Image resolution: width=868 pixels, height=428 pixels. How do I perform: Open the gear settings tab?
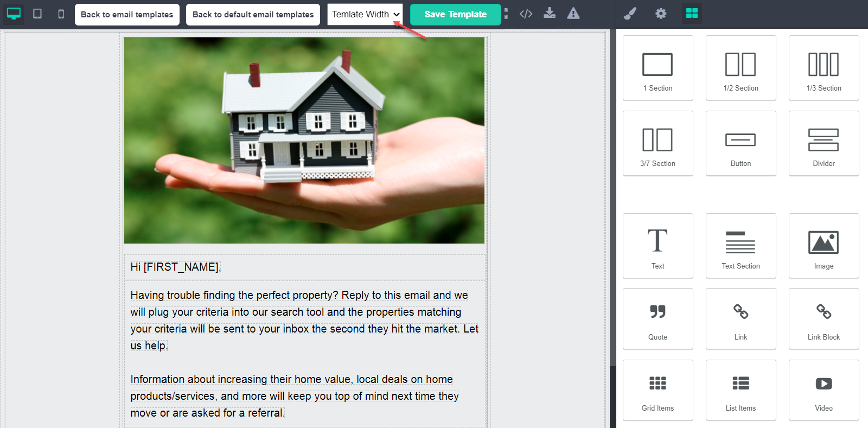(661, 14)
